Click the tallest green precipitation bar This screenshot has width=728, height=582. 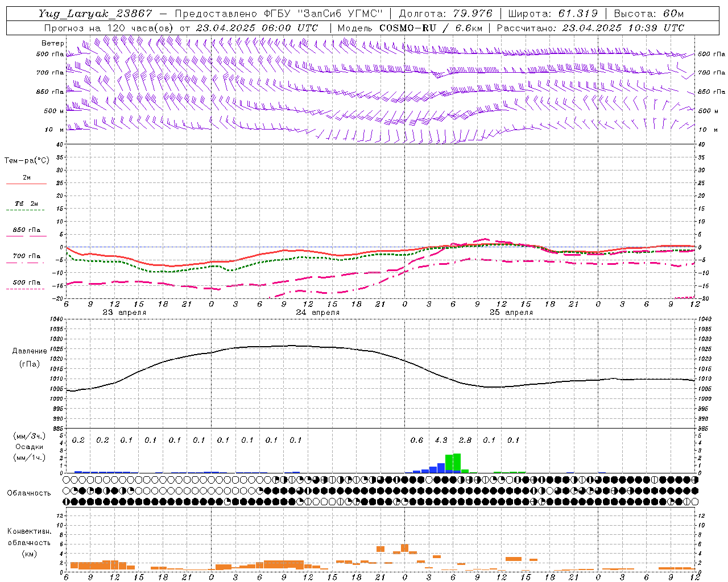click(x=457, y=462)
